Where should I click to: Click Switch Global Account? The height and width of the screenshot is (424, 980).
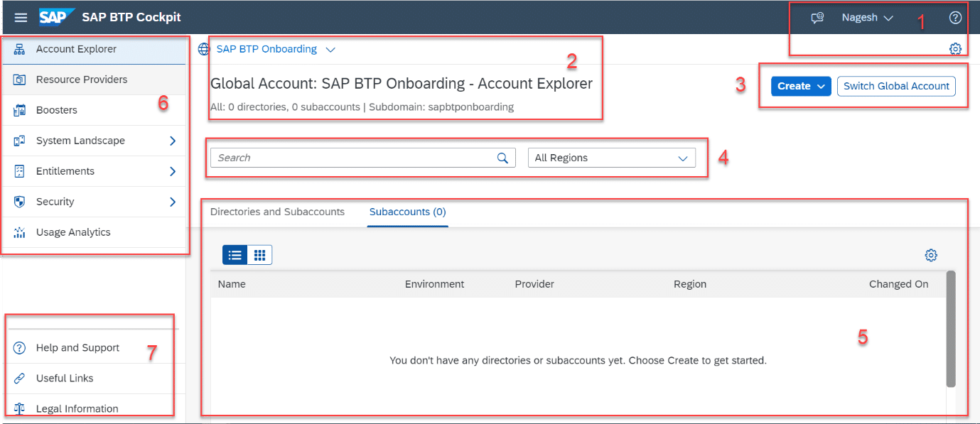[x=896, y=85]
